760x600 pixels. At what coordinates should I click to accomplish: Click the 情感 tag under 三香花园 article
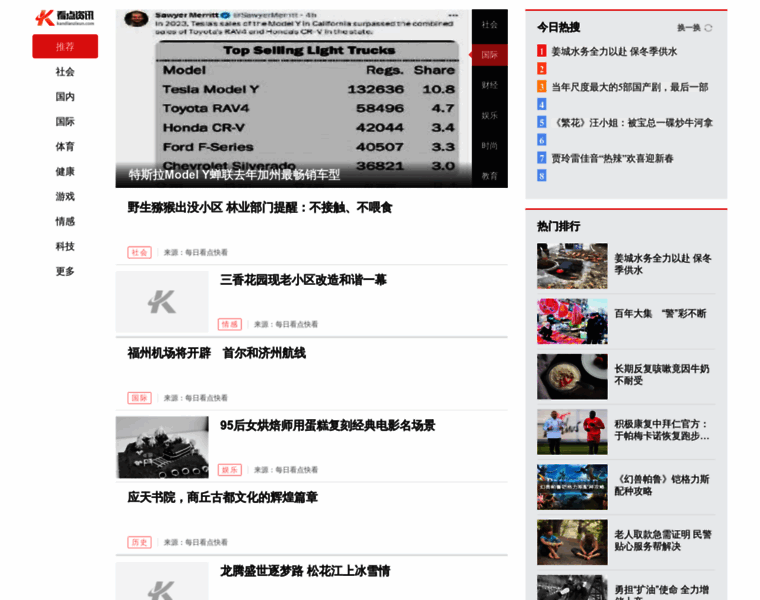230,324
